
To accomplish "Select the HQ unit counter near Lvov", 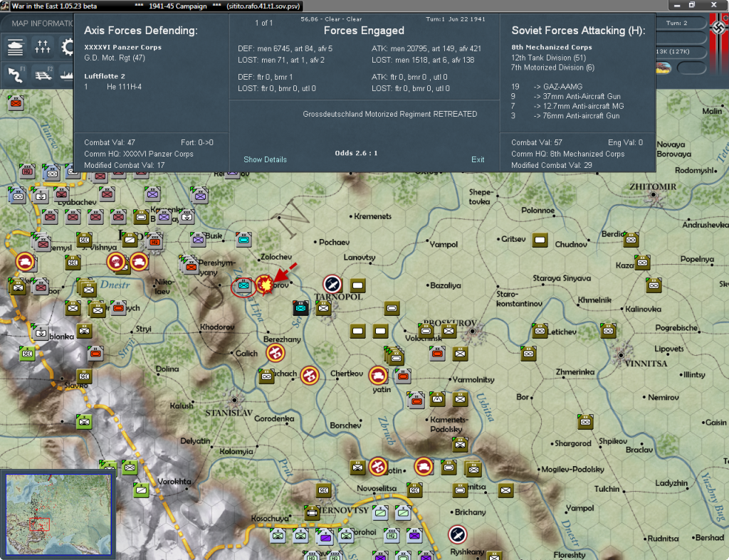I will pos(154,241).
